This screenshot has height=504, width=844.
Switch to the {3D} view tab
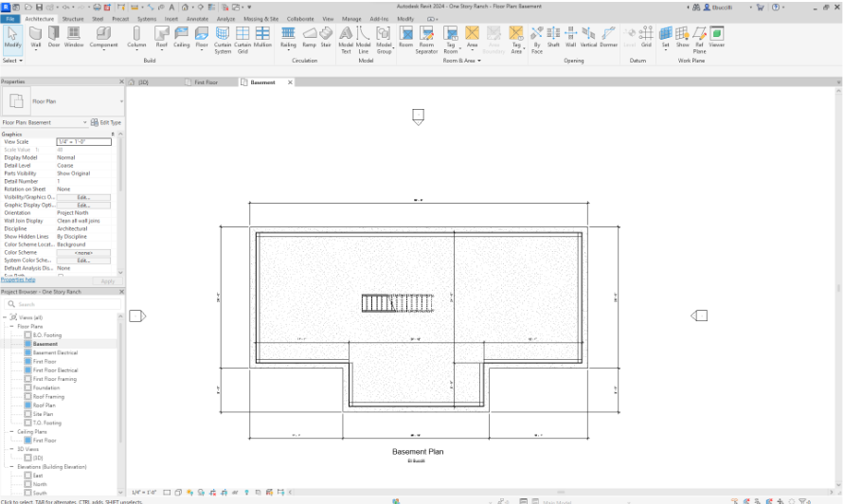click(x=143, y=82)
